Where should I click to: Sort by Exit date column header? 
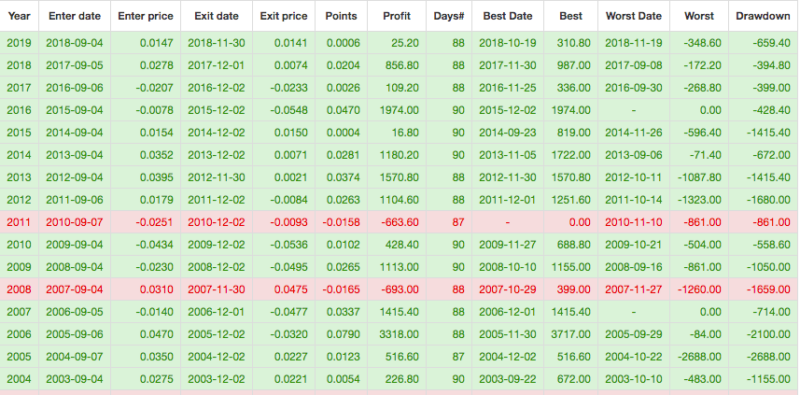point(216,16)
